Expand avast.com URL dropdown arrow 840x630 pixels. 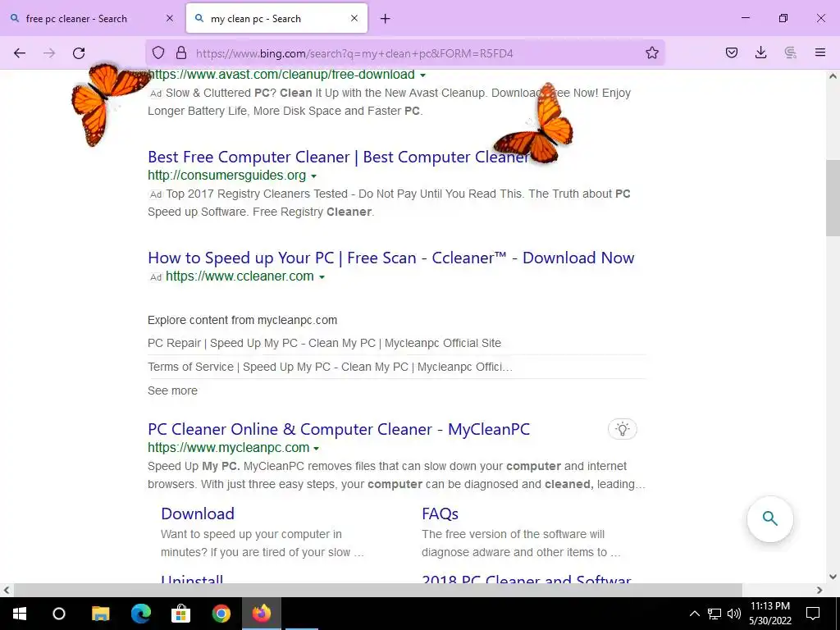[422, 75]
